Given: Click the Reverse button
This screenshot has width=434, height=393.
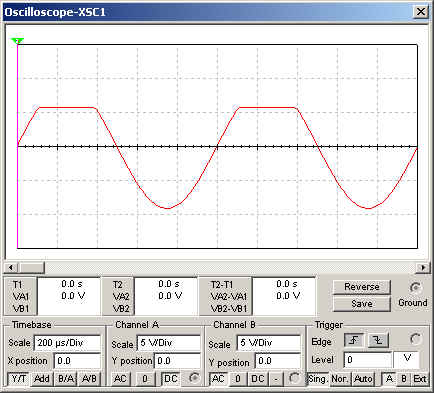Looking at the screenshot, I should tap(362, 287).
